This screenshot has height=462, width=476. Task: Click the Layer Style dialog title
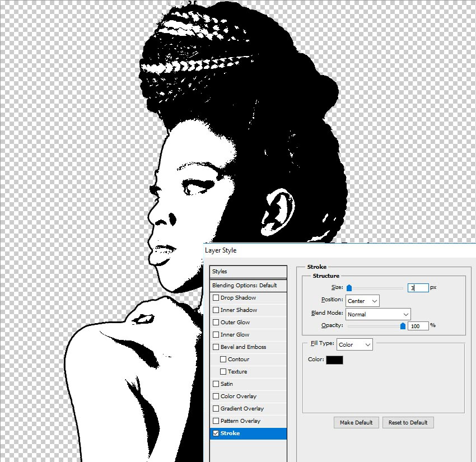click(x=221, y=250)
